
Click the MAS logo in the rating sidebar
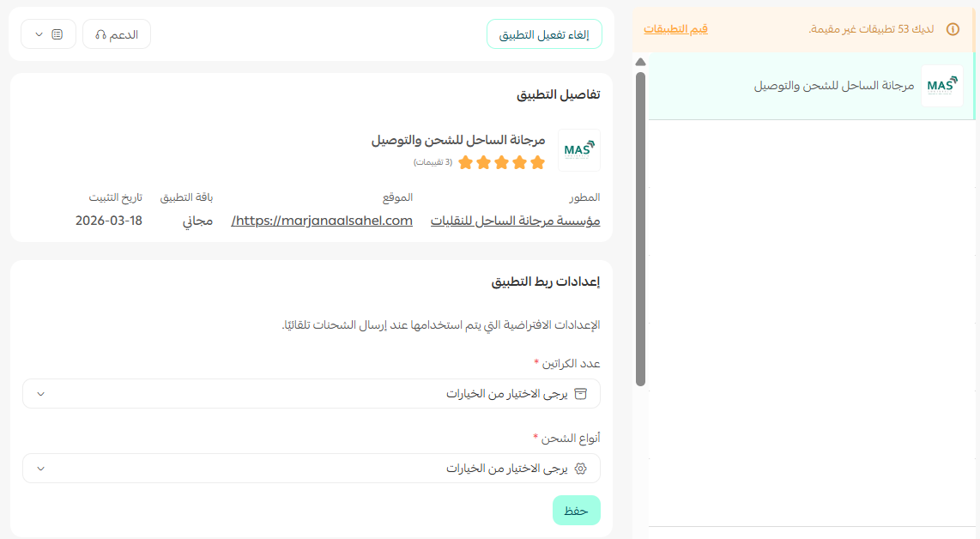click(x=941, y=86)
